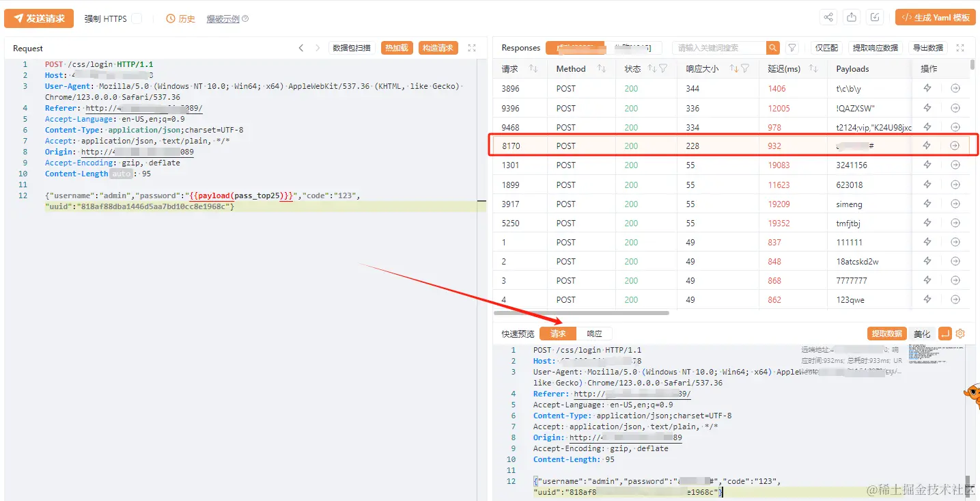Viewport: 980px width, 501px height.
Task: Toggle the 强制 HTTPS checkbox
Action: (137, 18)
